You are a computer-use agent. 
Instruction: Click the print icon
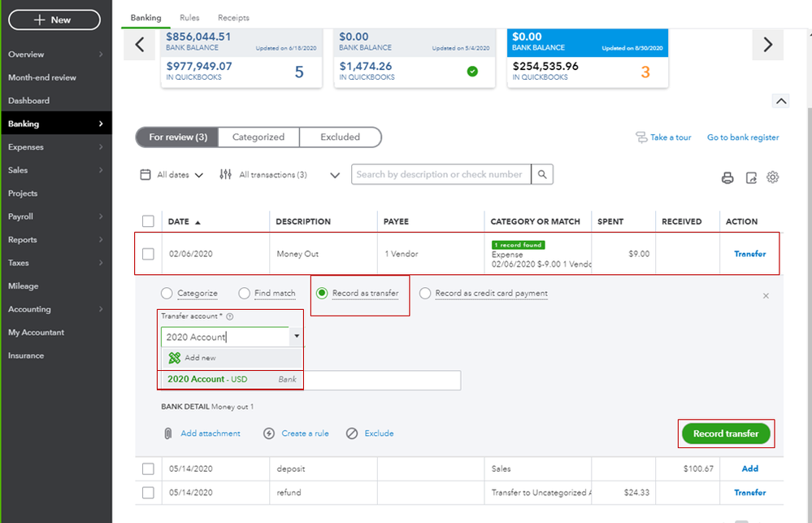[727, 178]
